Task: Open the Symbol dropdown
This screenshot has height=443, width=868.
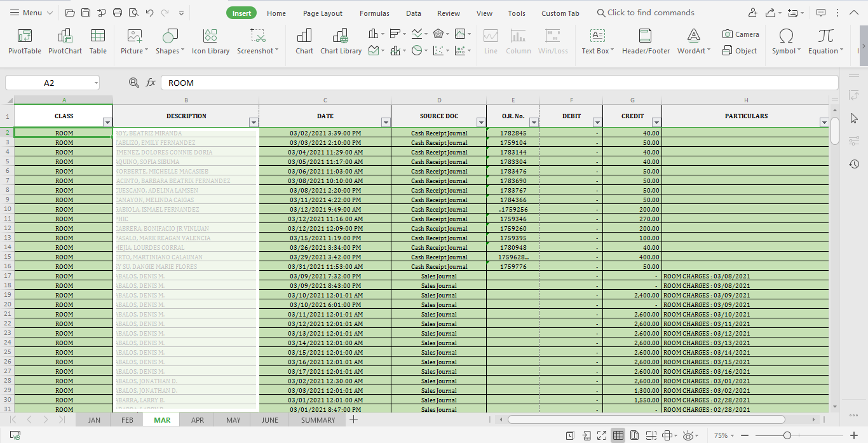Action: point(786,51)
